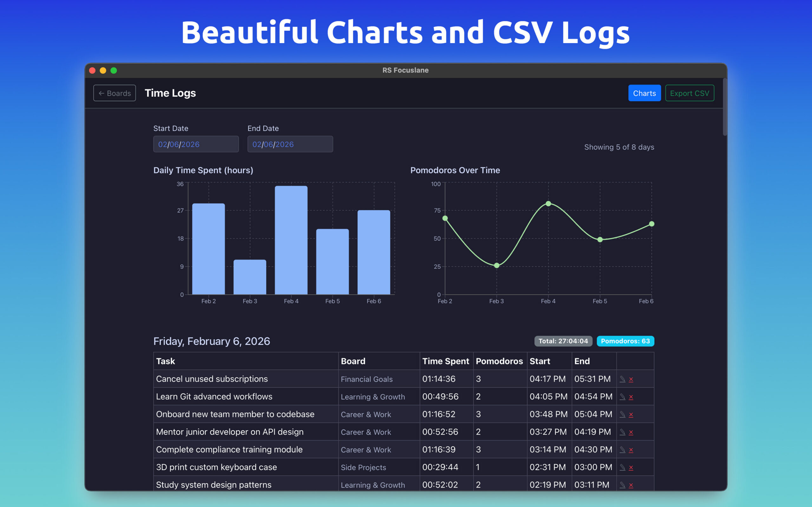Image resolution: width=812 pixels, height=507 pixels.
Task: Edit the Learn Git advanced workflows entry
Action: (622, 397)
